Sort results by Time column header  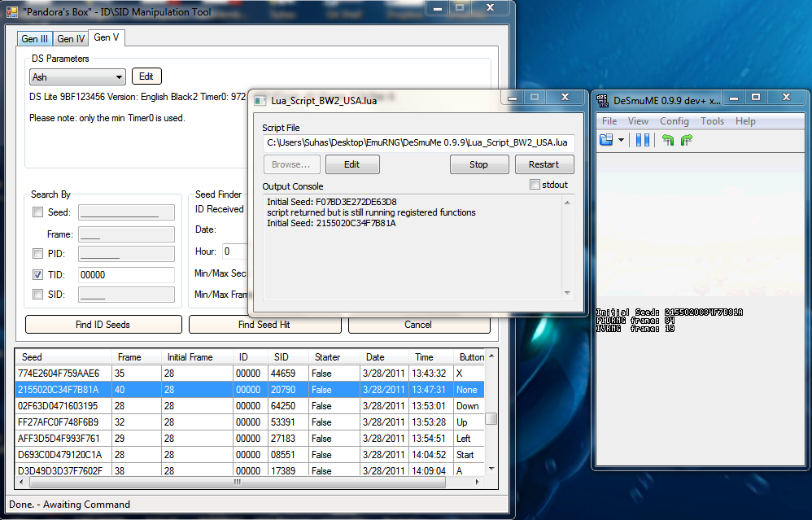(431, 357)
